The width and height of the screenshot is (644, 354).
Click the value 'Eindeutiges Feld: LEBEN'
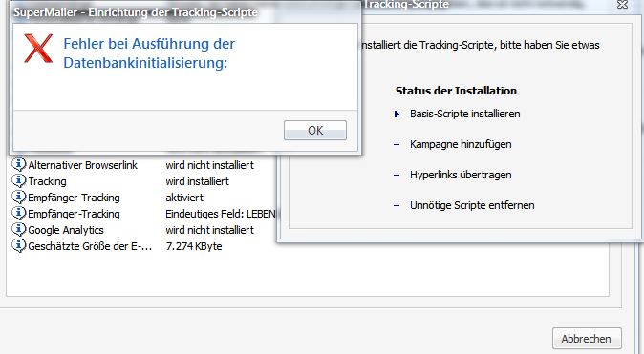pyautogui.click(x=221, y=214)
